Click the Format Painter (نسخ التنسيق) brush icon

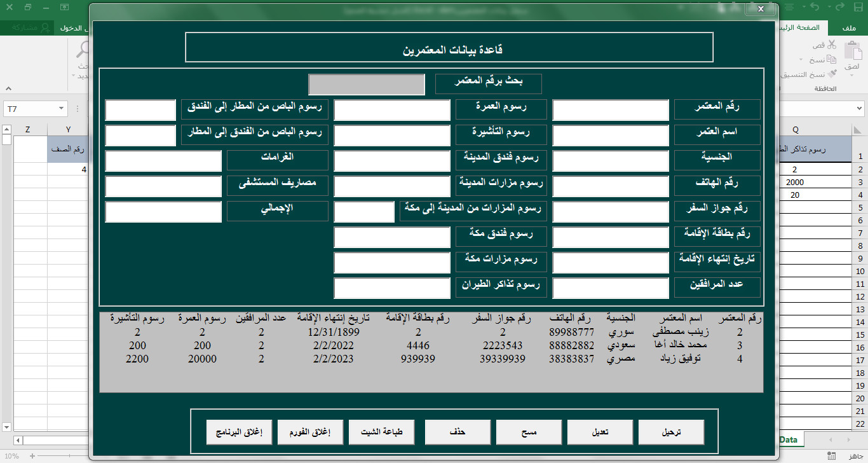(x=832, y=73)
